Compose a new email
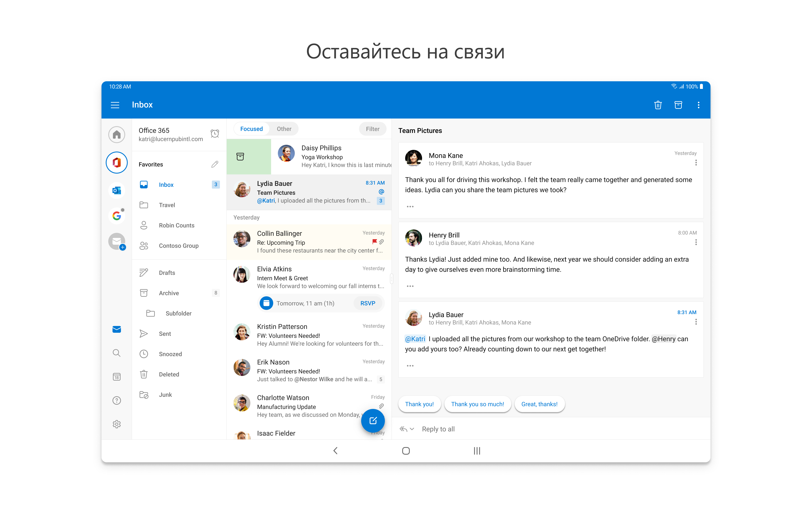The image size is (812, 508). [x=373, y=421]
